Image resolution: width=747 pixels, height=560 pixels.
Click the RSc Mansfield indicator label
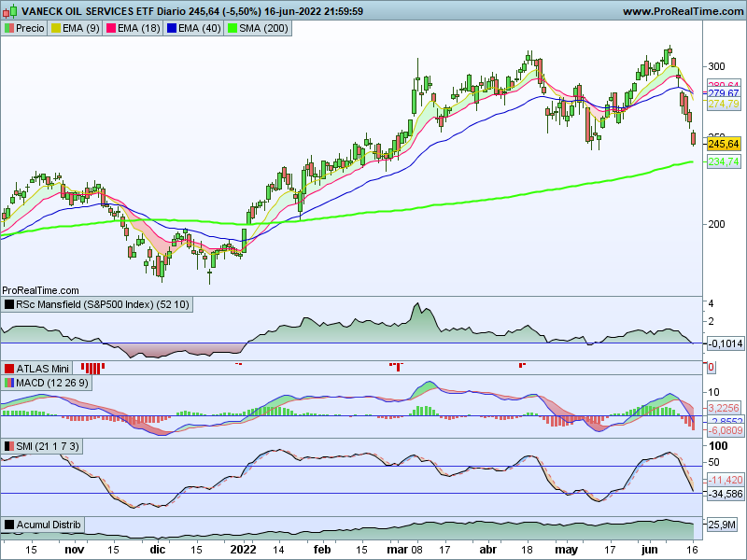tap(103, 304)
